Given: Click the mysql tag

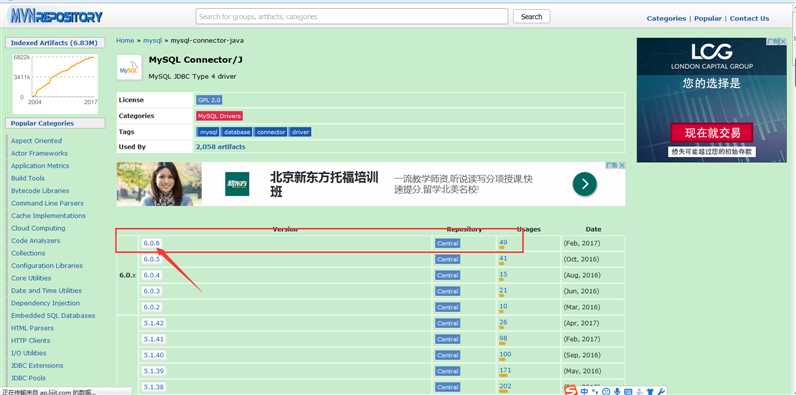Looking at the screenshot, I should click(x=208, y=132).
